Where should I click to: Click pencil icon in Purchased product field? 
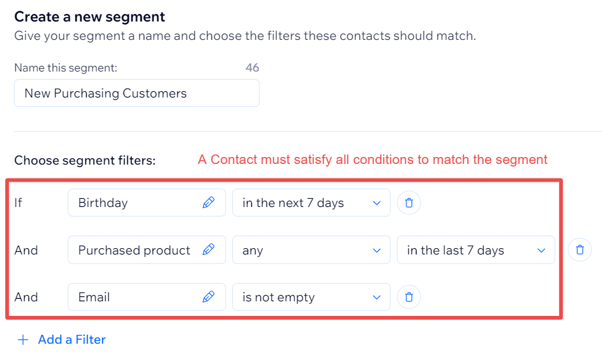208,249
